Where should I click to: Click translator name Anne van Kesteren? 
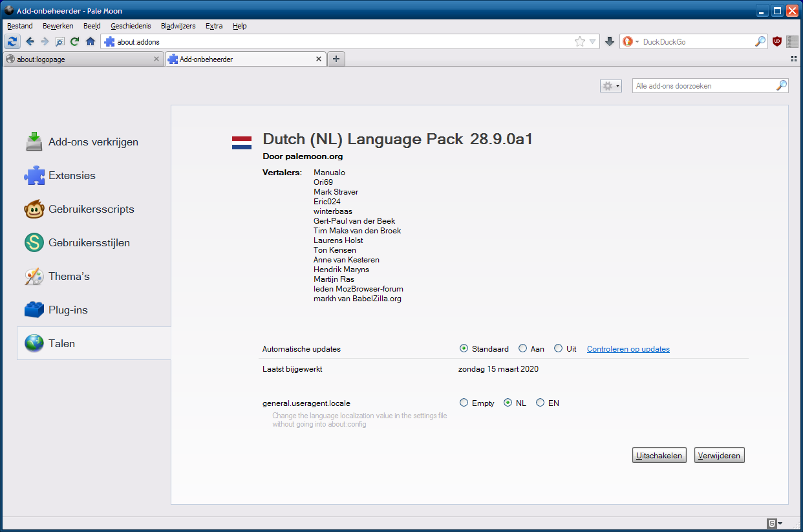coord(345,260)
